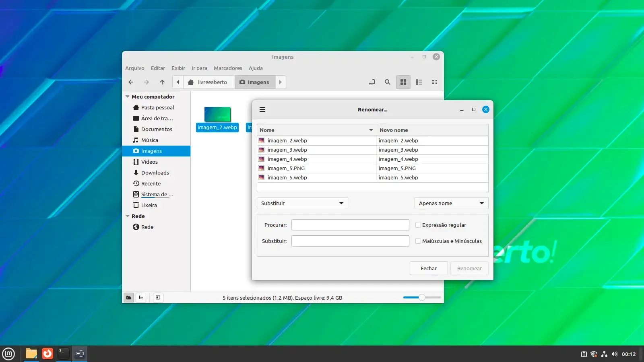Image resolution: width=644 pixels, height=362 pixels.
Task: Enable Maiúsculas e Minúsculas checkbox
Action: 418,241
